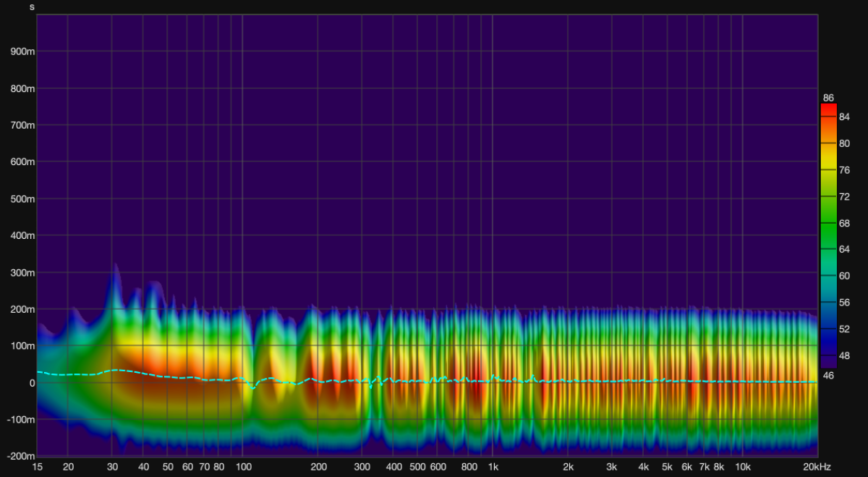The height and width of the screenshot is (477, 868).
Task: Click the 's' unit label above time axis
Action: 32,7
